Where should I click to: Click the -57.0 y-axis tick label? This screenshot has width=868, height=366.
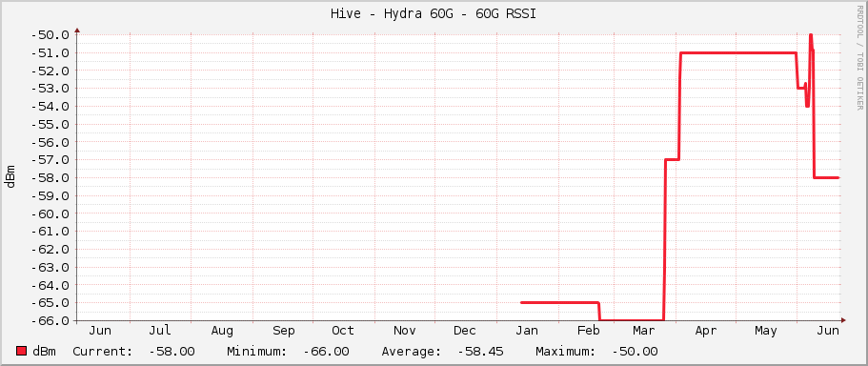coord(50,160)
